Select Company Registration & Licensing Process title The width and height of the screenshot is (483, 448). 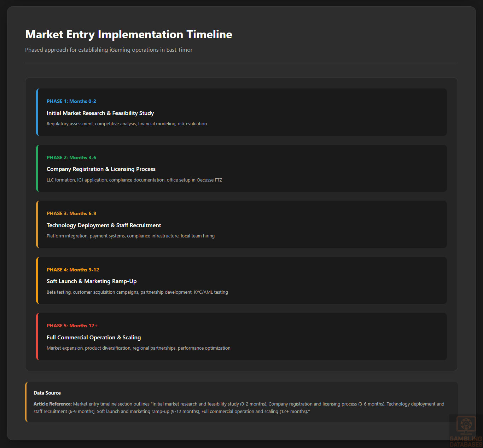(101, 169)
